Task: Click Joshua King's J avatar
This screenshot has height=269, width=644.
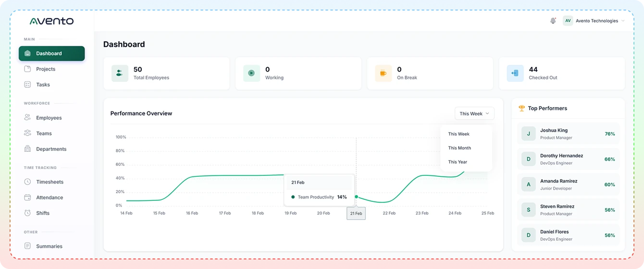Action: [x=529, y=134]
